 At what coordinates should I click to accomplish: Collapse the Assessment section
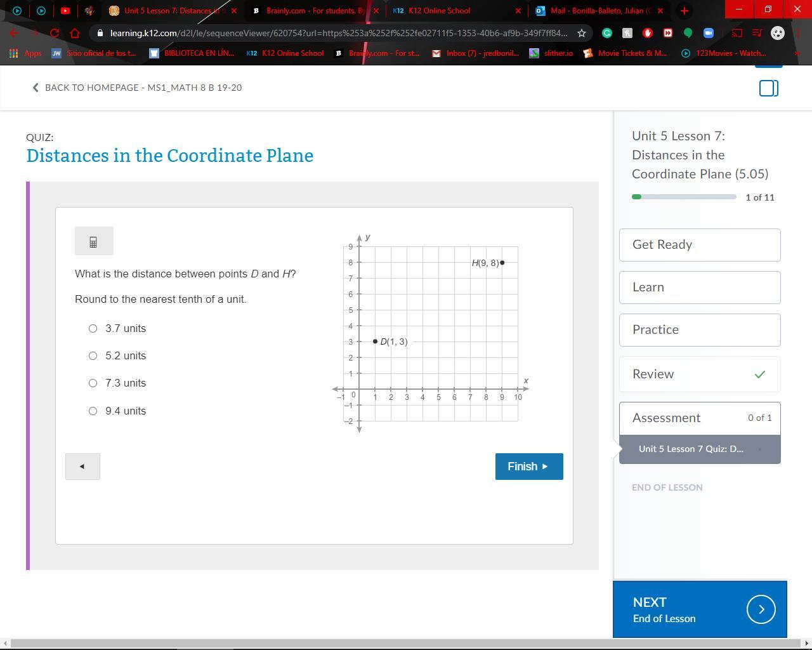(700, 418)
